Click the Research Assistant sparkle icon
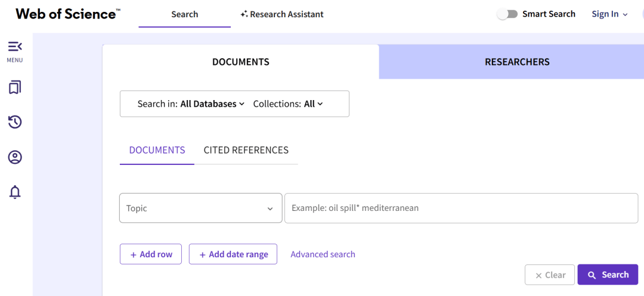 pos(244,14)
